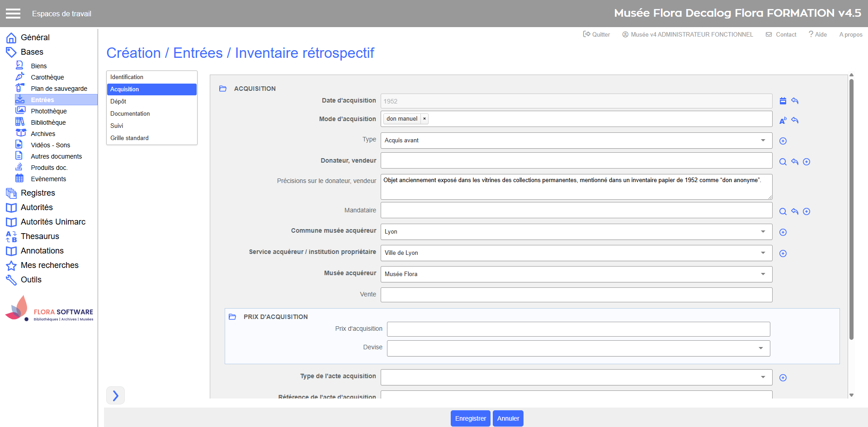This screenshot has height=427, width=868.
Task: Click undo arrow beside Mode d'acquisition
Action: coord(795,120)
